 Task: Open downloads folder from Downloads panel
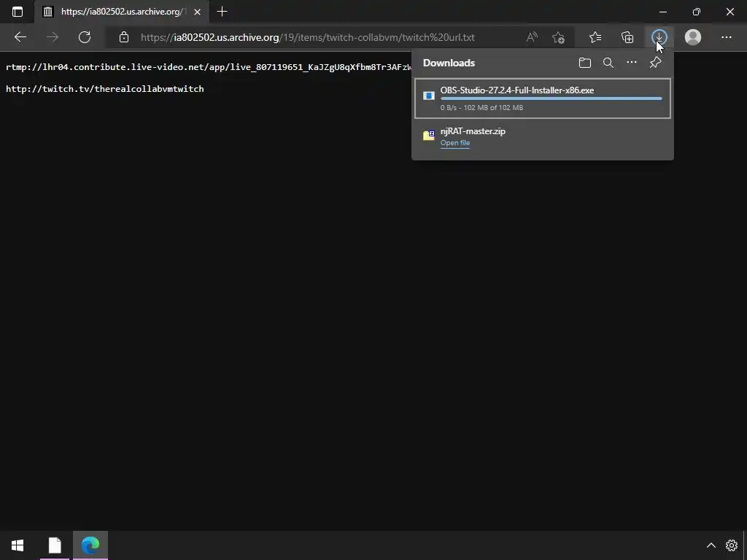coord(585,63)
